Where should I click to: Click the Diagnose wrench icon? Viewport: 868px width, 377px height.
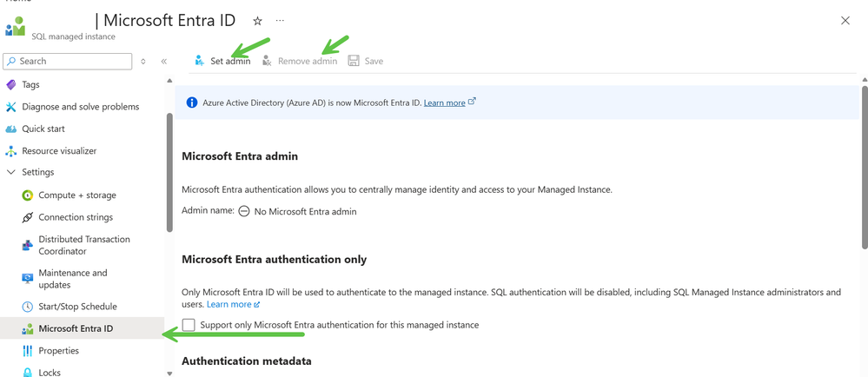point(11,106)
